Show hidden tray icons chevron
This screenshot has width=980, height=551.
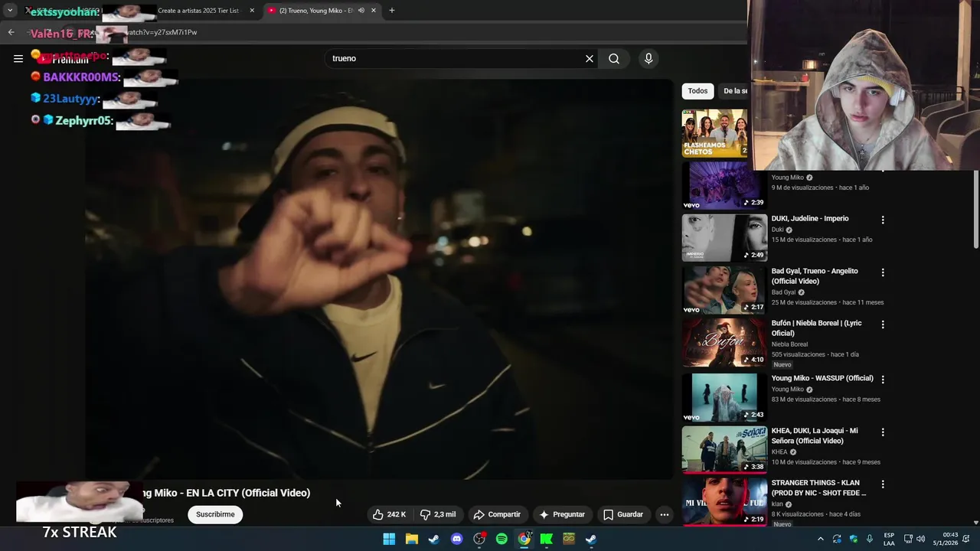coord(821,539)
